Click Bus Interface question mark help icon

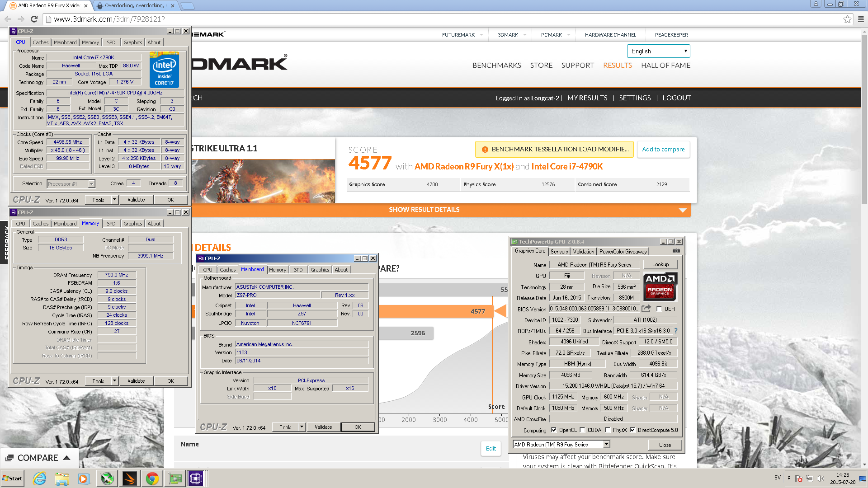click(676, 331)
